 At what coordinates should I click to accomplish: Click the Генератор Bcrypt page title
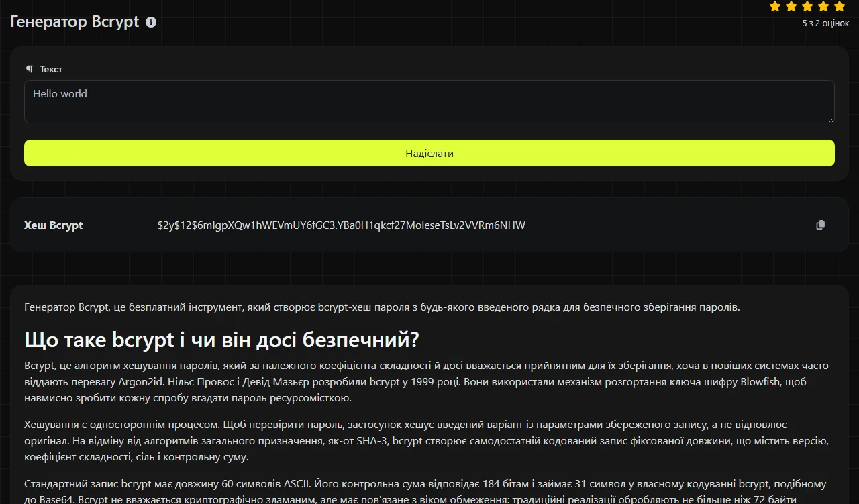tap(75, 21)
